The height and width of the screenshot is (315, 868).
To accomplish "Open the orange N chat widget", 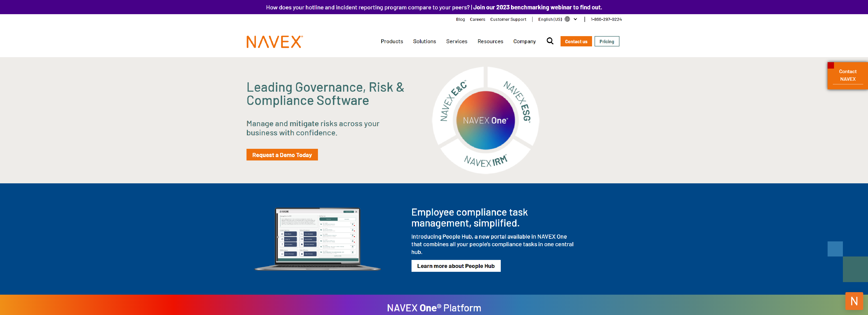I will 854,301.
